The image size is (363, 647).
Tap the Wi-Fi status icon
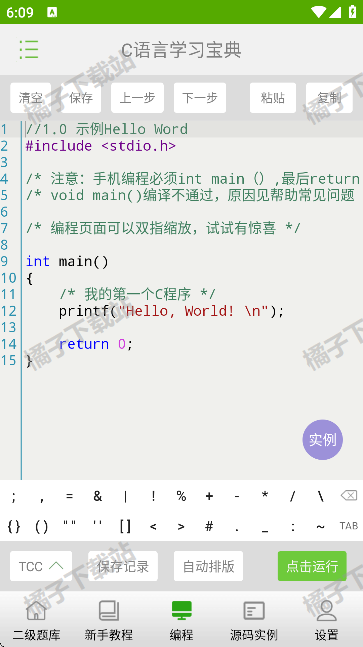319,12
